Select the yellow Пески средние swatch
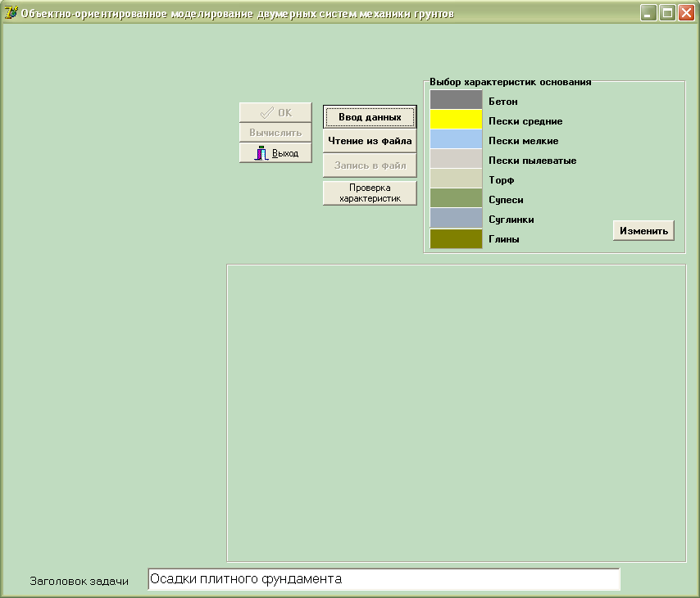Viewport: 700px width, 598px height. pyautogui.click(x=456, y=119)
